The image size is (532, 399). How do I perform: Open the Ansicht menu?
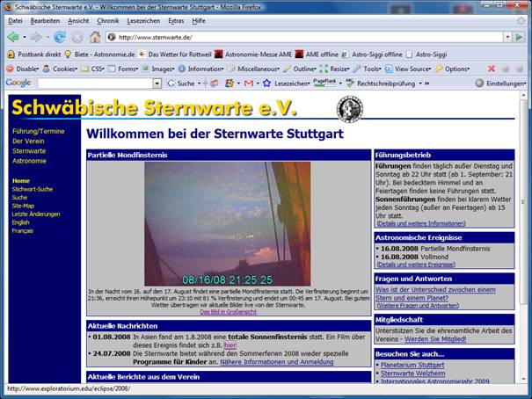pyautogui.click(x=78, y=21)
